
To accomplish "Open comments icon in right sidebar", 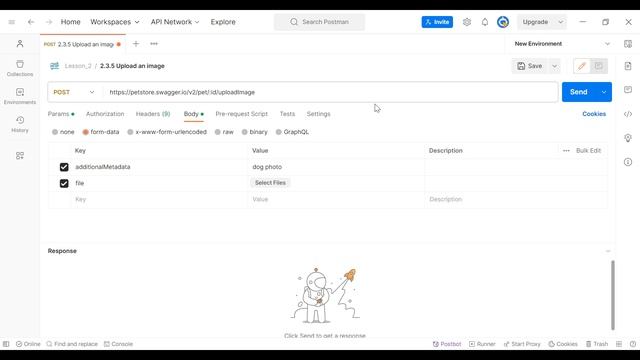I will [628, 89].
